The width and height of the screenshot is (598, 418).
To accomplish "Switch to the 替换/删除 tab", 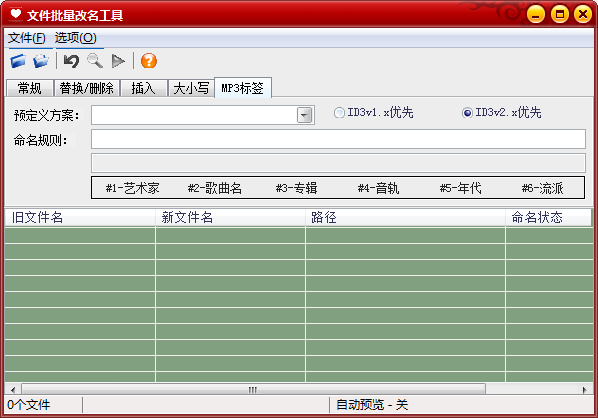I will [87, 88].
